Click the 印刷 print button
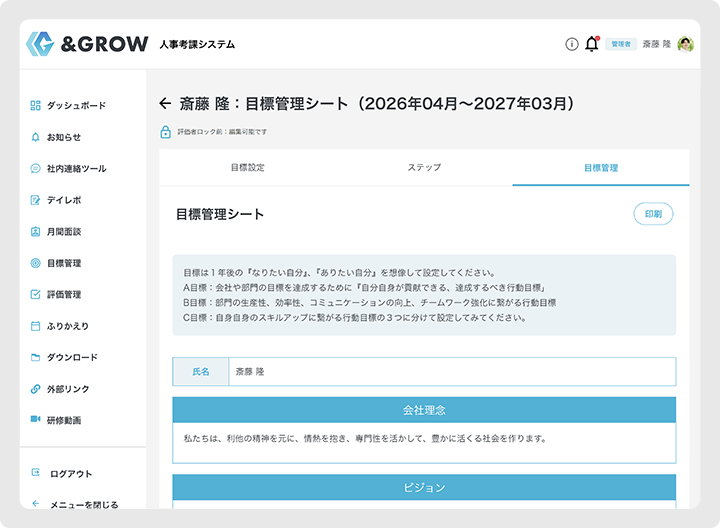The image size is (720, 528). click(653, 214)
